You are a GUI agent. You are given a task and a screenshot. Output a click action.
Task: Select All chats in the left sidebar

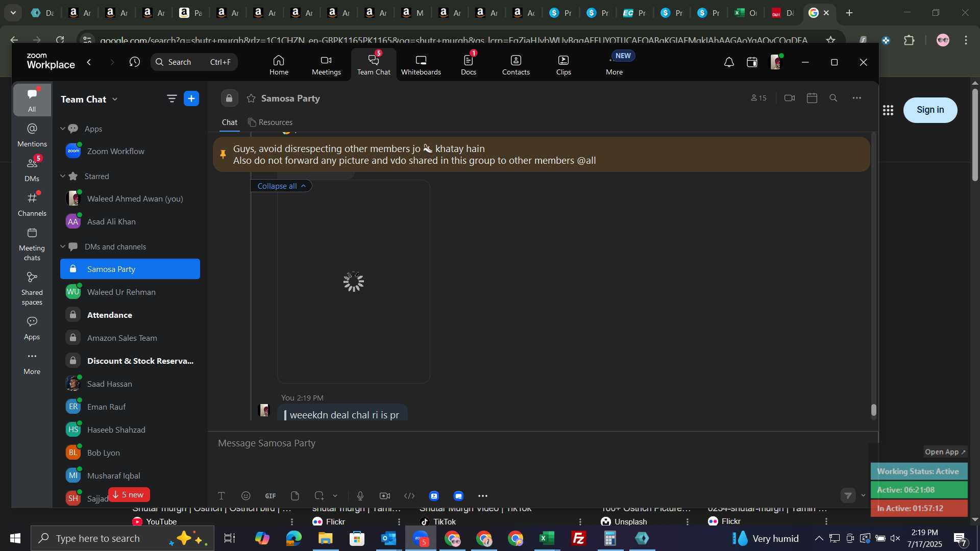point(32,100)
